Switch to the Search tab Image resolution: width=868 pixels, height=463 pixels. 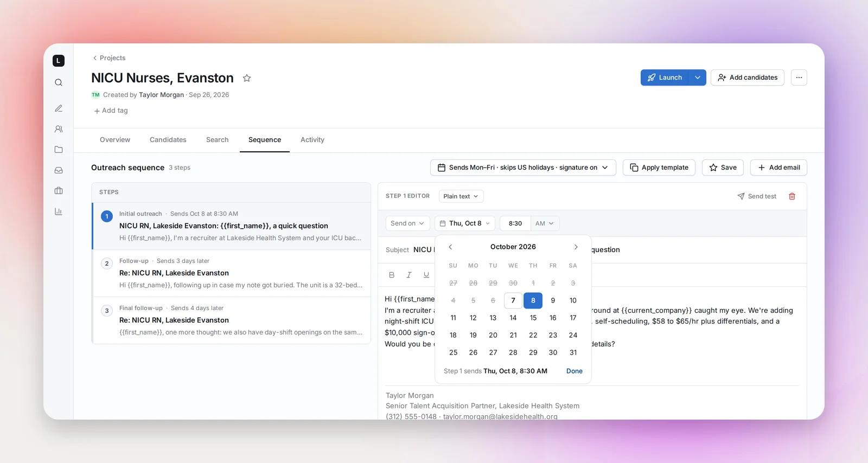coord(218,140)
